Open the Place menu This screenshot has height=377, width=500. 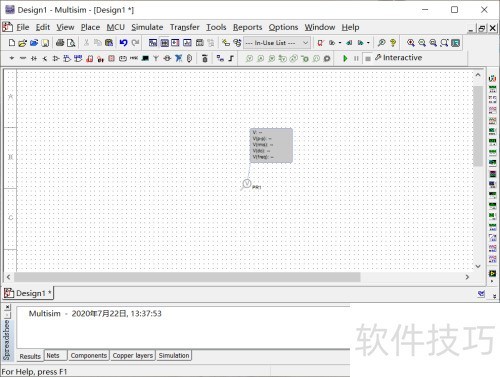(x=90, y=27)
